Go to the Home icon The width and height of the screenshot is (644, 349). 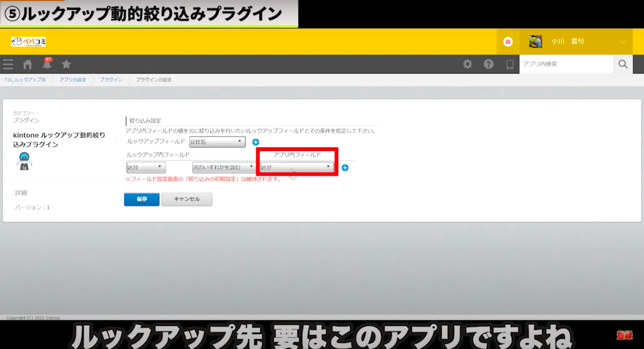[x=28, y=64]
